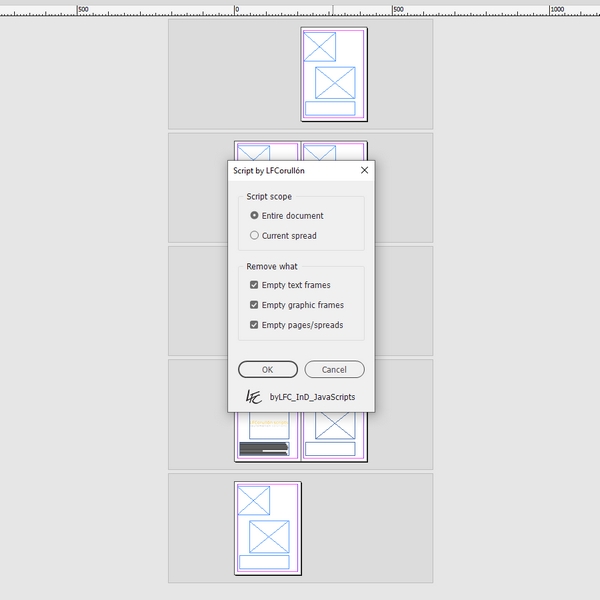600x600 pixels.
Task: Select the empty text frame on the first page
Action: coord(330,108)
